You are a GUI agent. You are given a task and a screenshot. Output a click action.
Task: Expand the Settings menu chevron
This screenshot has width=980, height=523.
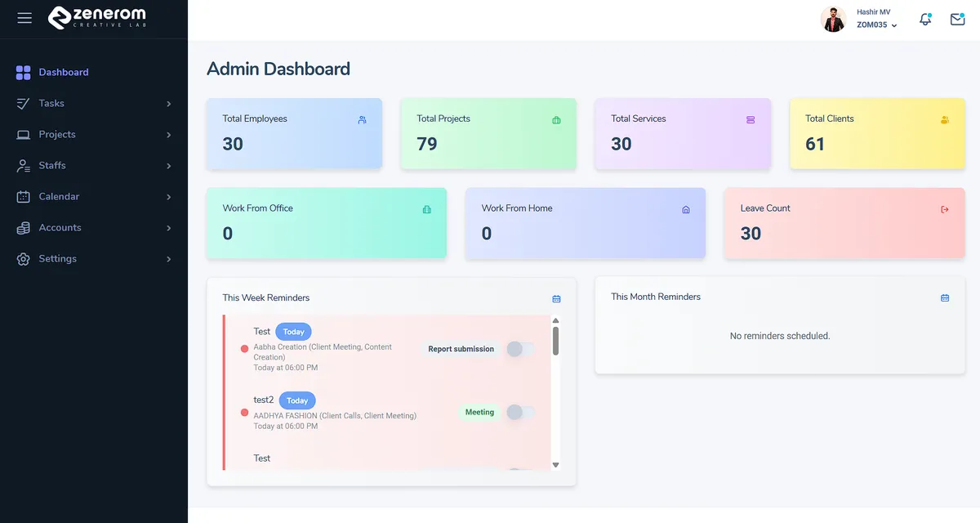169,259
